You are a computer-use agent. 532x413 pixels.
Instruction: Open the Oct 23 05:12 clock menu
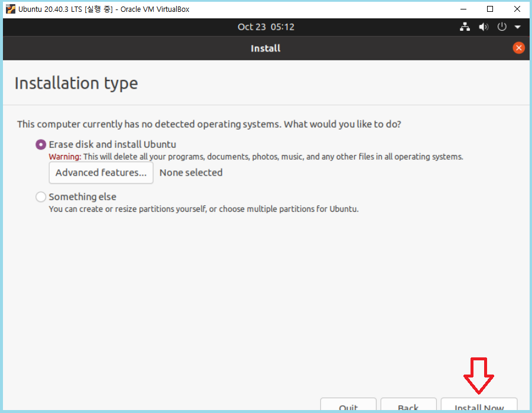(265, 27)
